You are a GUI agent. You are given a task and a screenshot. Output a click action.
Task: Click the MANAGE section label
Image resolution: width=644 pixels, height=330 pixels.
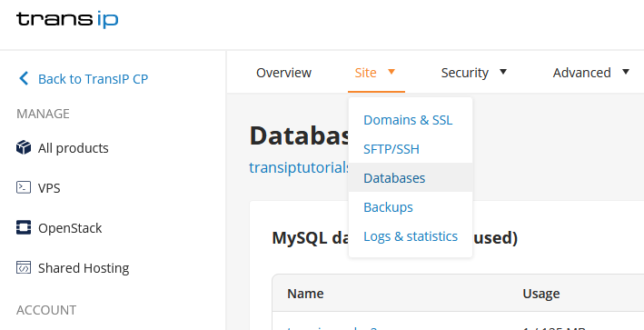click(x=43, y=114)
